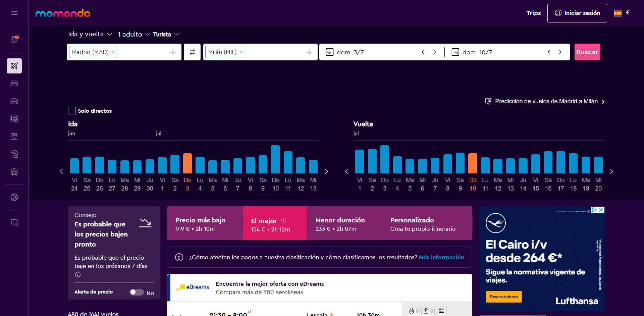644x316 pixels.
Task: Show later dates in Vuelta chart
Action: pyautogui.click(x=611, y=171)
